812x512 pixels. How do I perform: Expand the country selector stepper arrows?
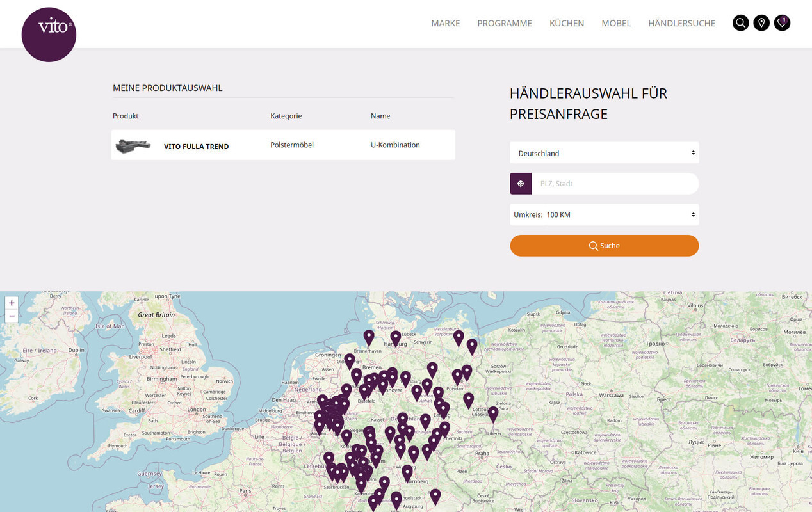coord(693,153)
